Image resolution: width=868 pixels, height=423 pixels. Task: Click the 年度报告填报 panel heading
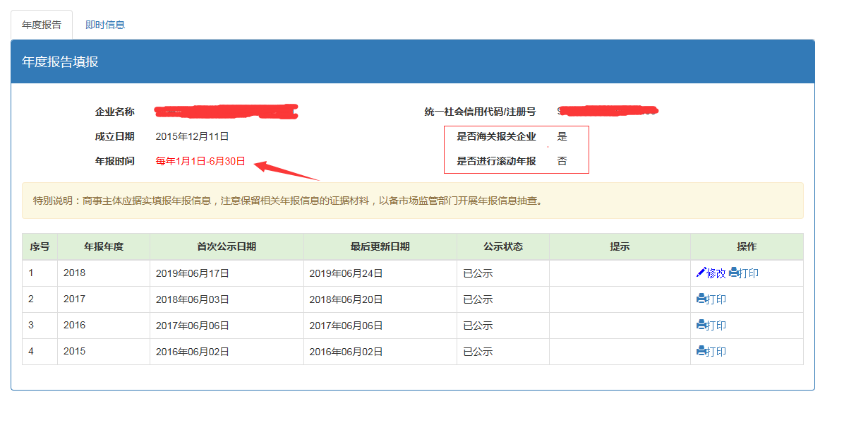click(x=60, y=62)
